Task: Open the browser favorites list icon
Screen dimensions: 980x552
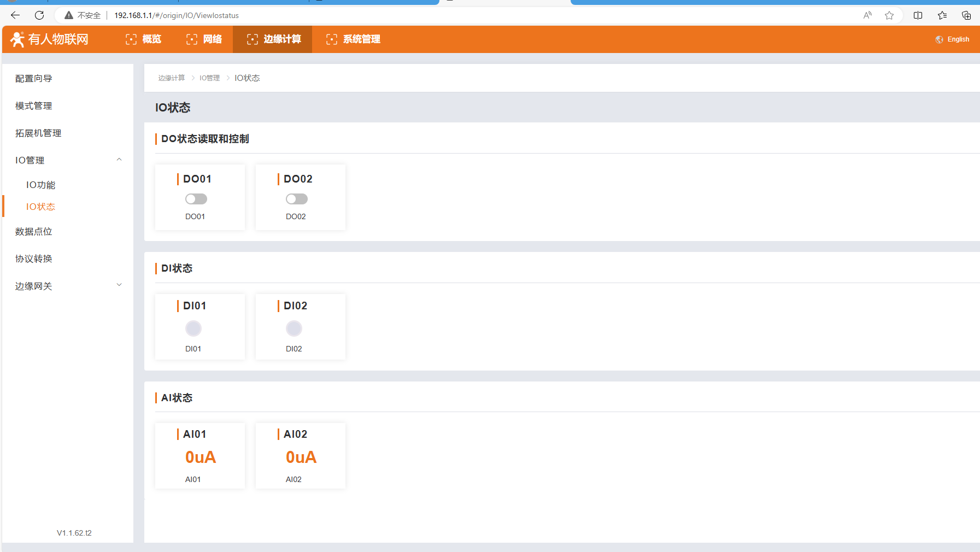Action: [x=942, y=15]
